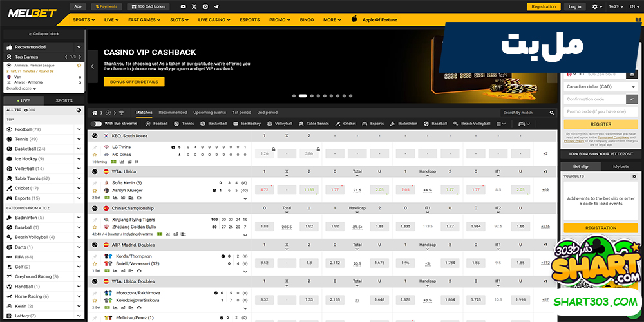Click the envelope icon beside phone field
The width and height of the screenshot is (644, 322).
[x=632, y=74]
